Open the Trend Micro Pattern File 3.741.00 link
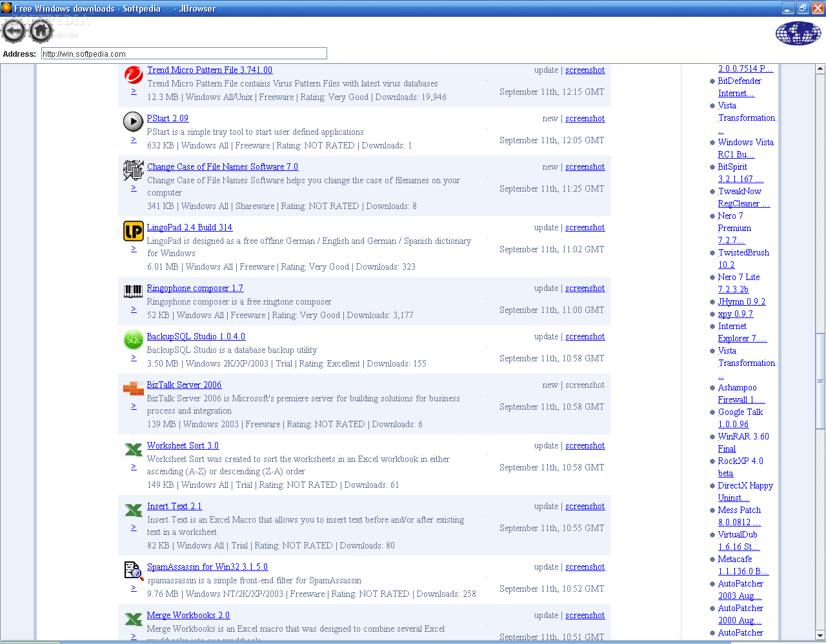826x644 pixels. [210, 70]
